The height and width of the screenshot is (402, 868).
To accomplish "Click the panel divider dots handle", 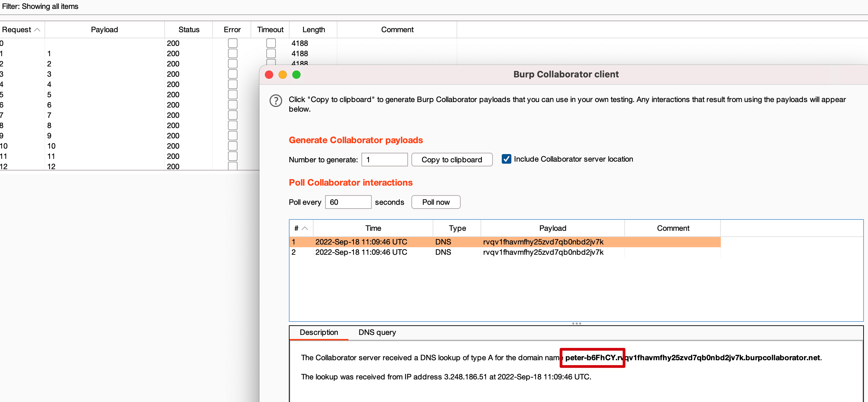I will point(576,324).
